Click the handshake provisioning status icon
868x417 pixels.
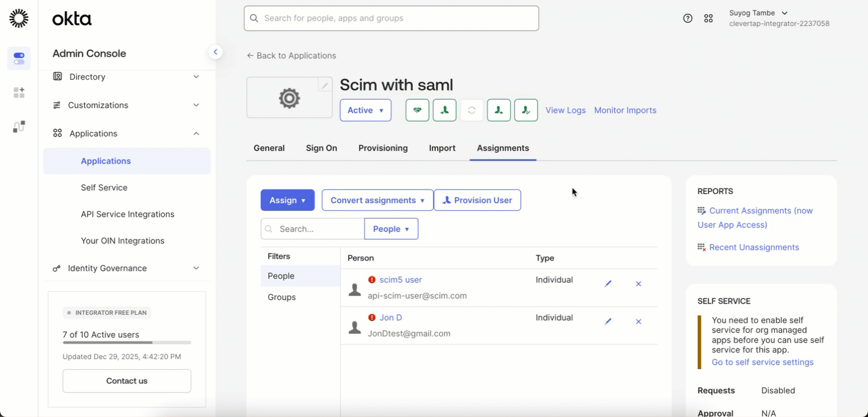(417, 110)
